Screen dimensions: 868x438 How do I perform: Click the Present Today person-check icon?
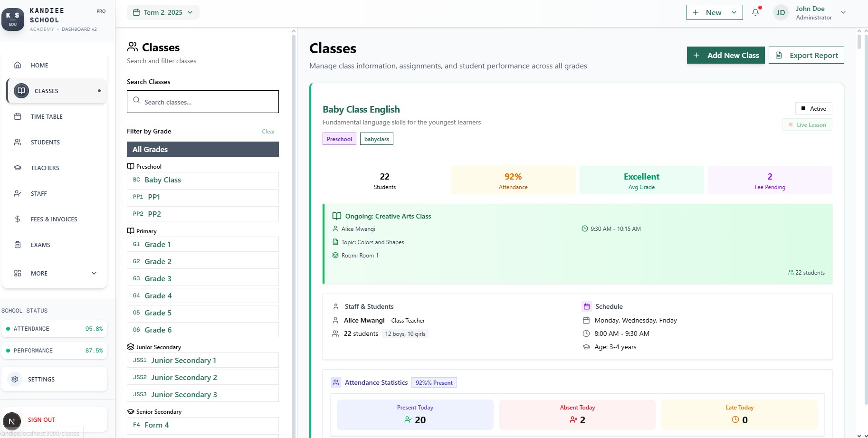tap(408, 420)
